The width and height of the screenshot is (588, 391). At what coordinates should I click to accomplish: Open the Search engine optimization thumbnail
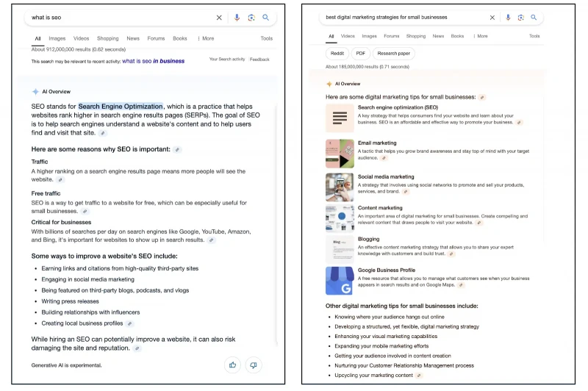340,118
